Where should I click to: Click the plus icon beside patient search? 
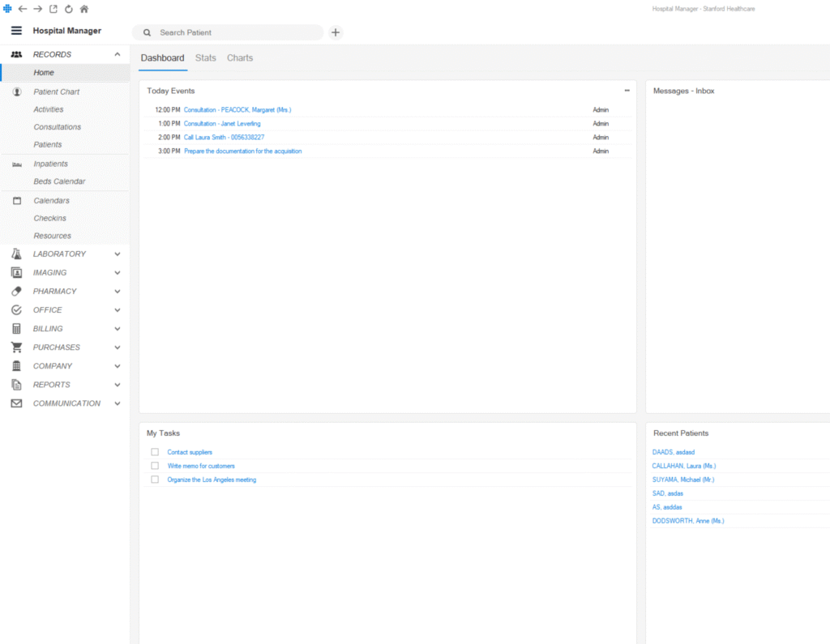[x=336, y=32]
